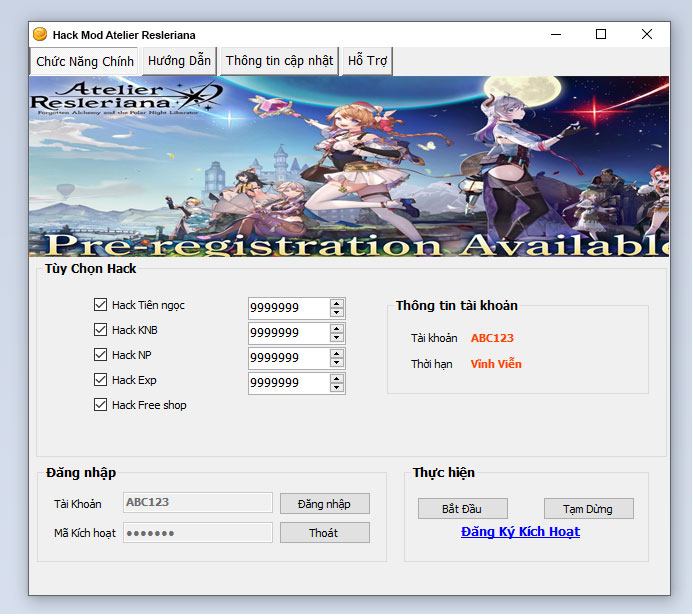Decrease the Hack NP value with down arrow
This screenshot has height=616, width=693.
(337, 363)
